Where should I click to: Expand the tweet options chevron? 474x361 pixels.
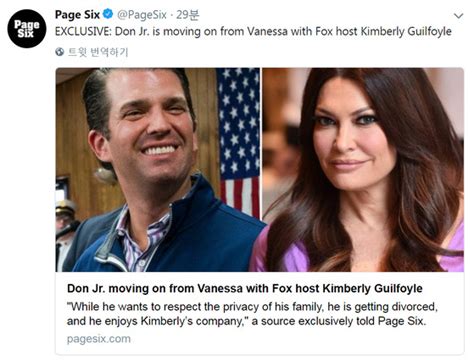(459, 16)
